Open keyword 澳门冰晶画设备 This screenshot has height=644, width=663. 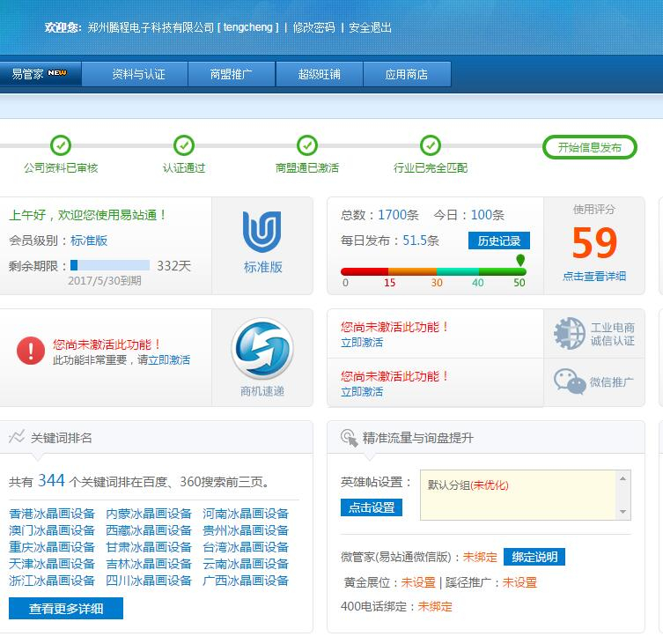52,530
